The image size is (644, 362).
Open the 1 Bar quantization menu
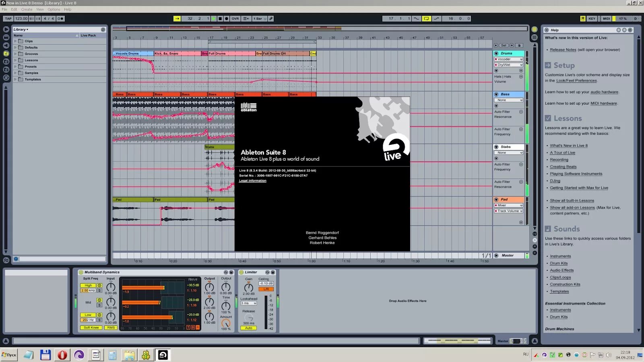[x=260, y=19]
